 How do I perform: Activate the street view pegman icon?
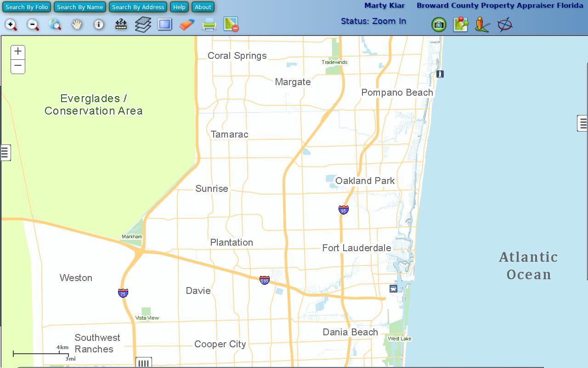tap(482, 24)
